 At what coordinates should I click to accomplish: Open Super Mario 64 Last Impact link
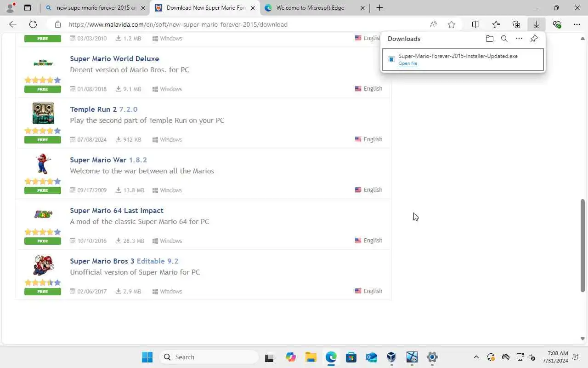click(117, 210)
